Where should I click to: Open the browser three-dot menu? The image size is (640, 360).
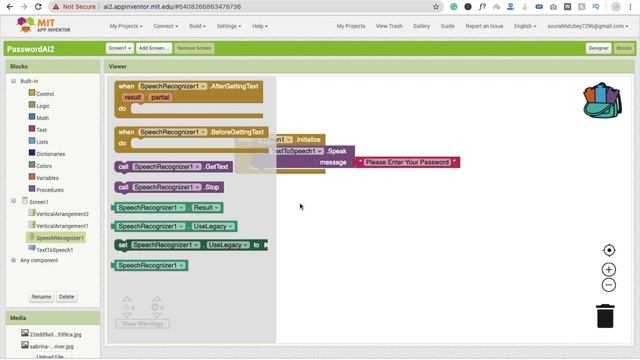point(631,7)
